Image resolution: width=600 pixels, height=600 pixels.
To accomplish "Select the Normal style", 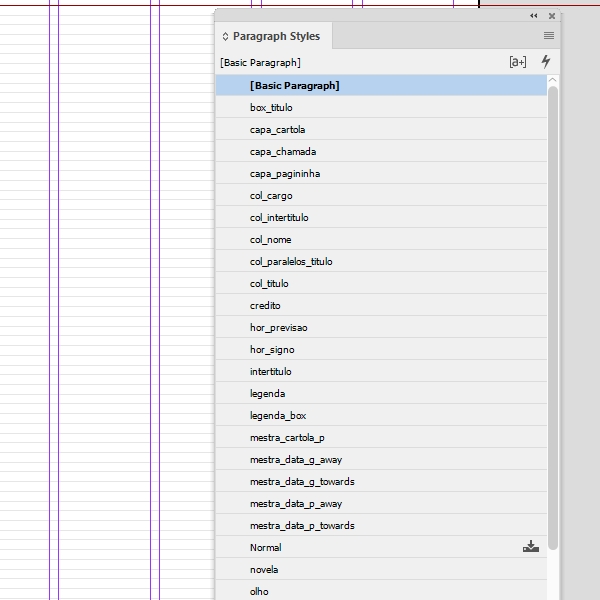I will [381, 548].
